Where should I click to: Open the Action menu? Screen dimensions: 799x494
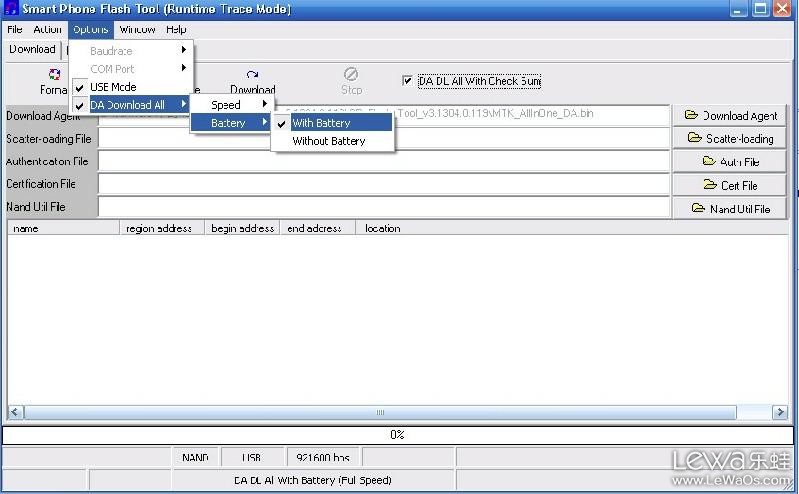(x=47, y=29)
